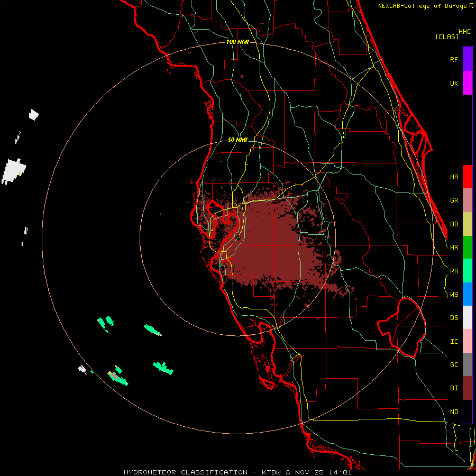This screenshot has height=476, width=476.
Task: Select the BD yellow legend swatch
Action: coord(467,224)
